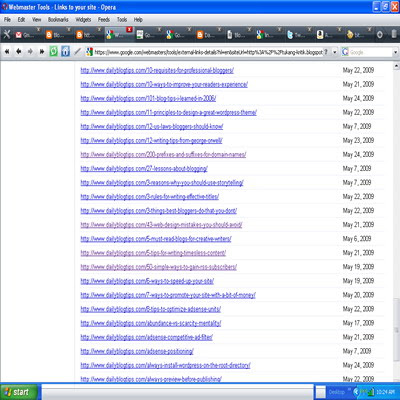Open the File menu
The width and height of the screenshot is (400, 400).
pyautogui.click(x=7, y=20)
